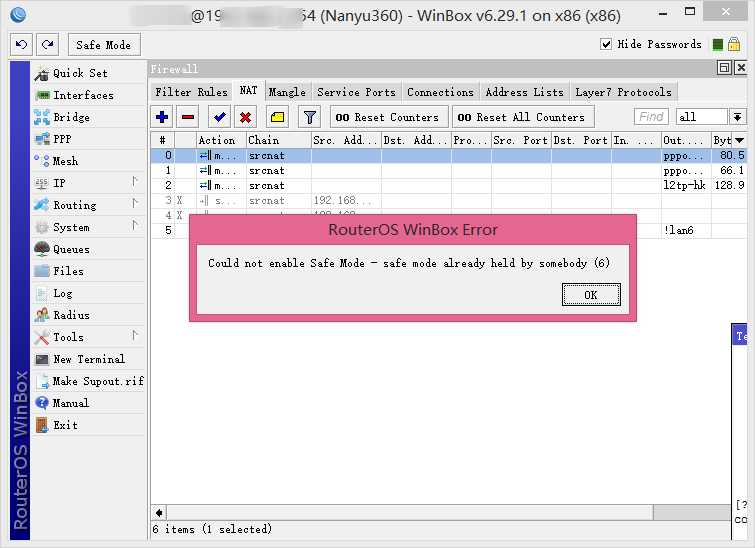Viewport: 755px width, 548px height.
Task: Close the Firewall sub-window
Action: tap(741, 68)
